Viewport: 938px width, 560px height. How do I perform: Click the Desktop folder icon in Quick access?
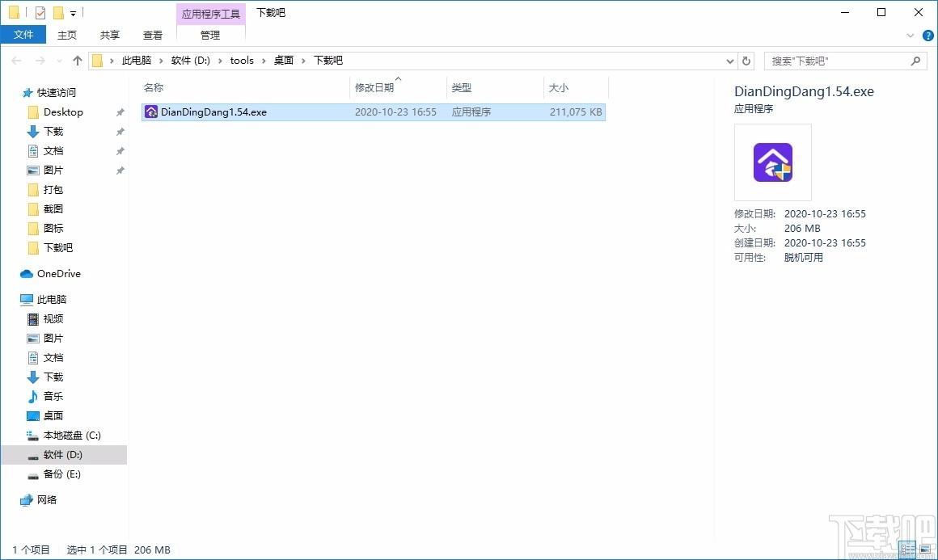pos(33,112)
